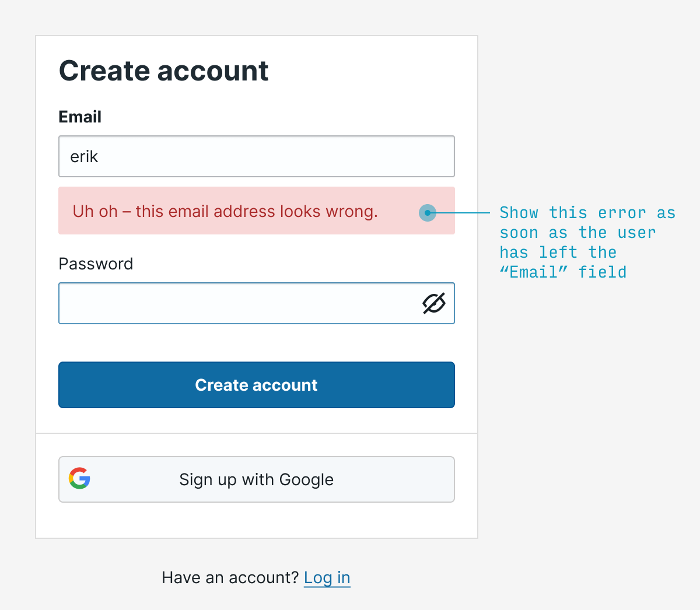Click the divider above the Google button
This screenshot has height=610, width=700.
coord(257,433)
